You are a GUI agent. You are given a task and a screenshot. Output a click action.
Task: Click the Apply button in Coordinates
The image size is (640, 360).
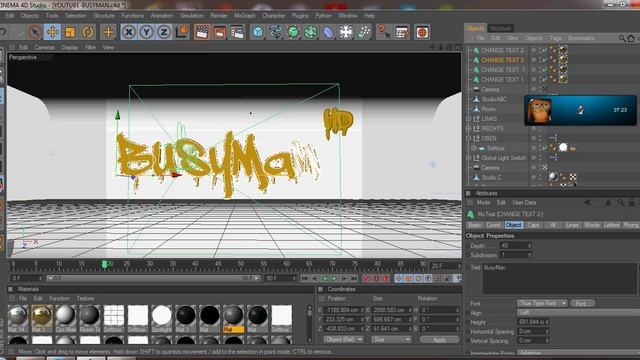pos(439,340)
